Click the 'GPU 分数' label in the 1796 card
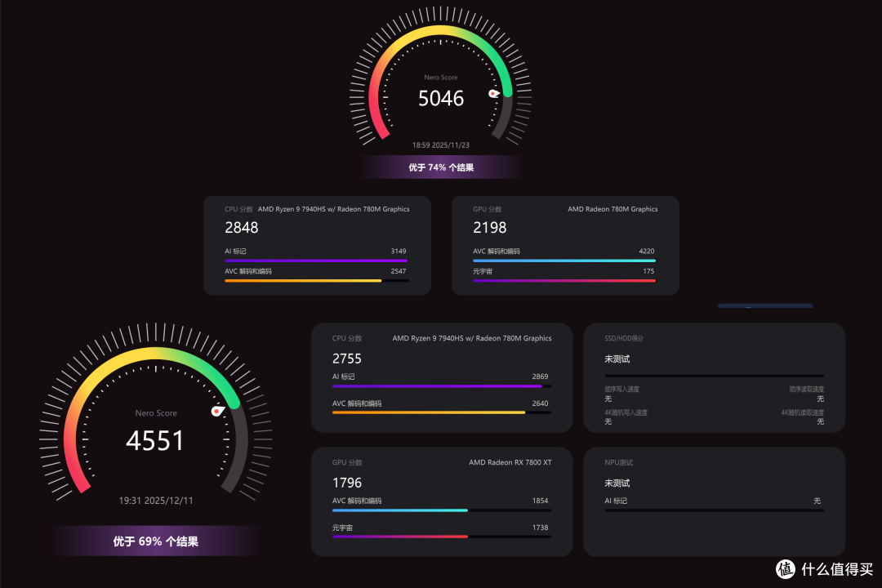Viewport: 882px width, 588px height. [x=347, y=462]
